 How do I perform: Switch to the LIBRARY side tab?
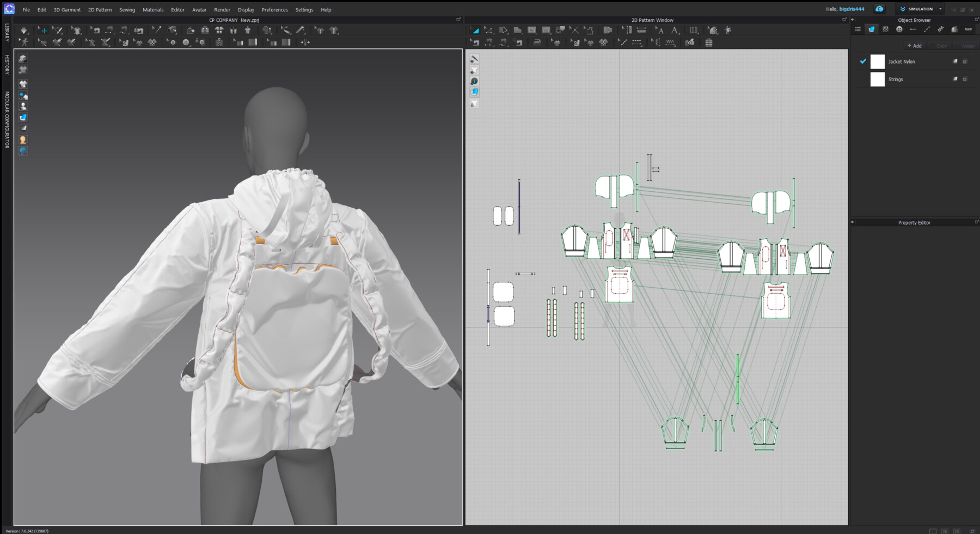[x=7, y=33]
